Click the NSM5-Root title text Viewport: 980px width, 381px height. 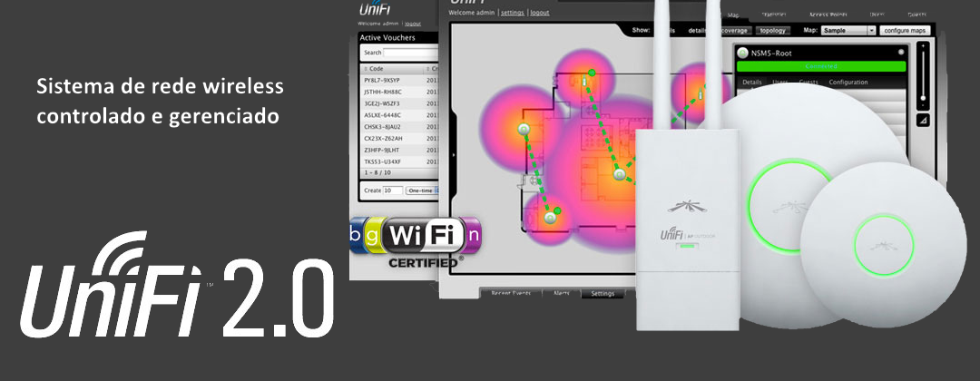coord(772,54)
